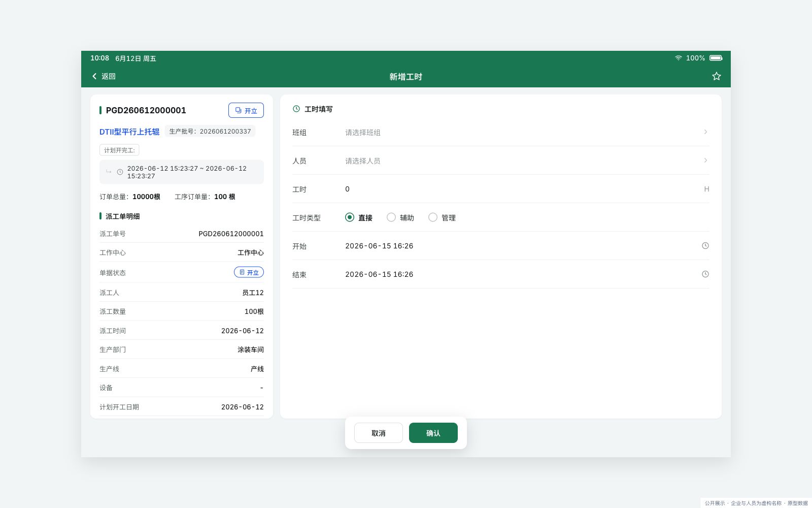Image resolution: width=812 pixels, height=508 pixels.
Task: Click the 派工人 value 员工12
Action: (253, 293)
